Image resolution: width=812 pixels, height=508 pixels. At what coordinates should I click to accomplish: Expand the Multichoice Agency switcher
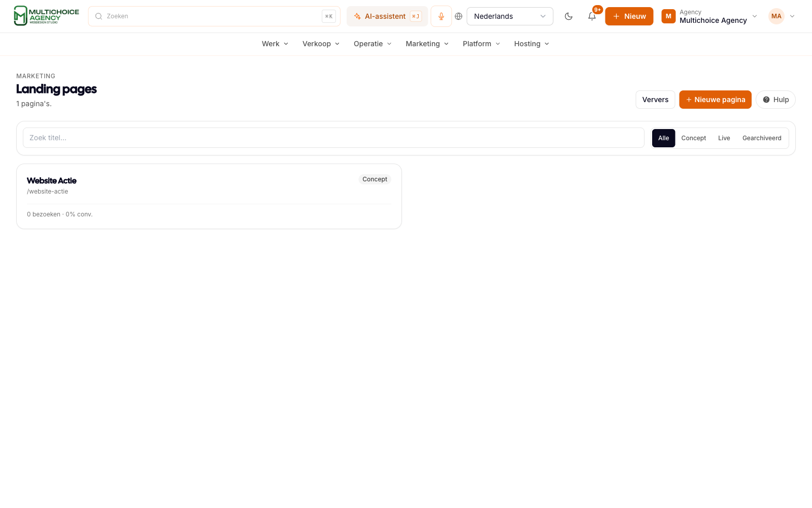tap(709, 16)
